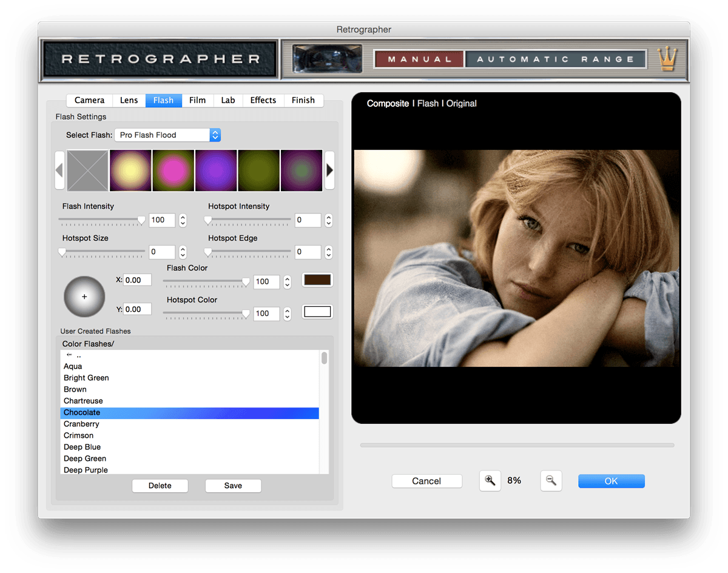The width and height of the screenshot is (728, 573).
Task: Open the brown Flash Color swatch
Action: pos(317,280)
